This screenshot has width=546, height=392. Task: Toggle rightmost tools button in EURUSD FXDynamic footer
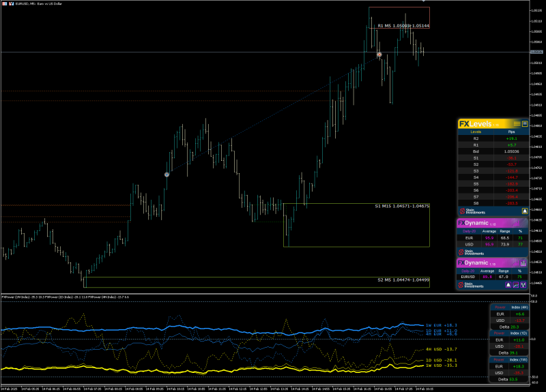click(x=523, y=285)
